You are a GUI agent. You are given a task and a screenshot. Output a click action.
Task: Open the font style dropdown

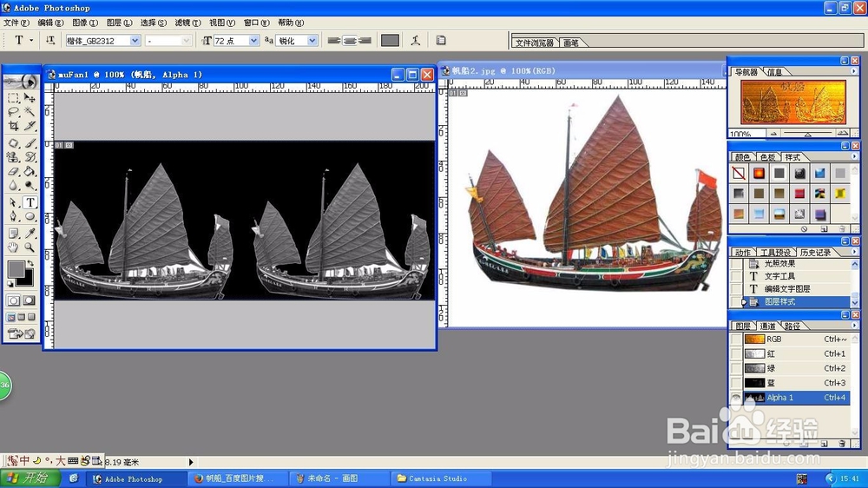pyautogui.click(x=186, y=41)
